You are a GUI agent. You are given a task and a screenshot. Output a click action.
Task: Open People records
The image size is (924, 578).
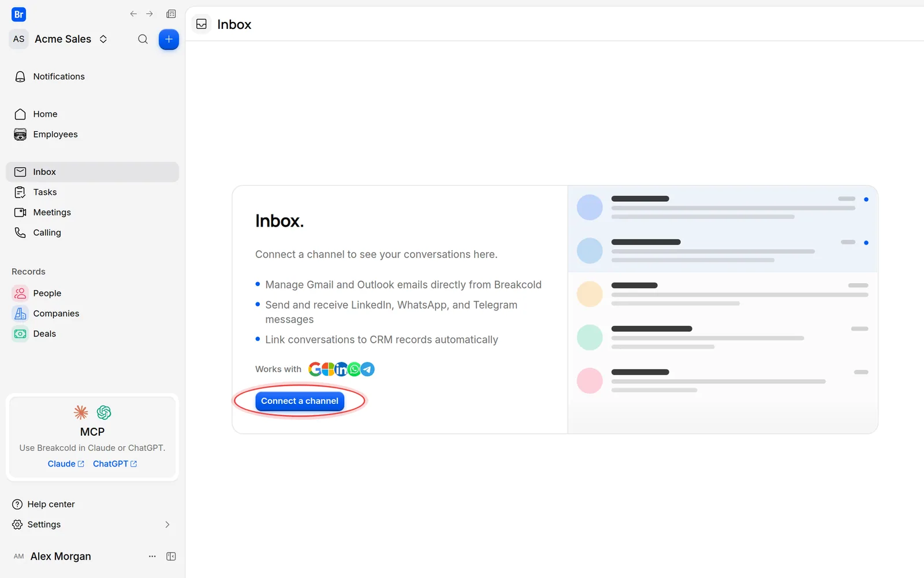92,293
